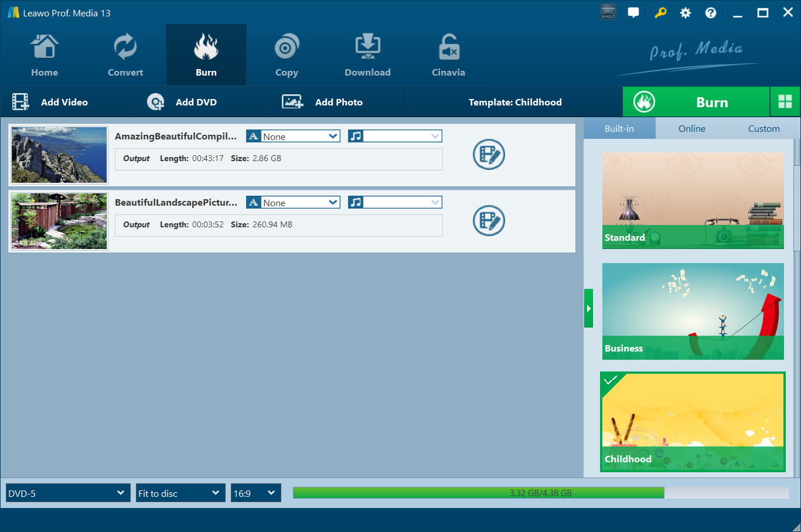The height and width of the screenshot is (532, 801).
Task: Open the Copy disc module
Action: coord(287,56)
